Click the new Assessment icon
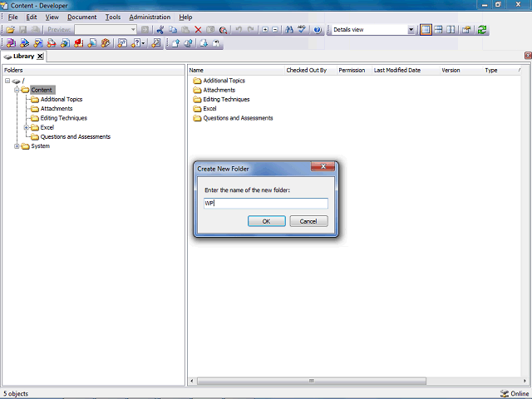 (x=122, y=43)
